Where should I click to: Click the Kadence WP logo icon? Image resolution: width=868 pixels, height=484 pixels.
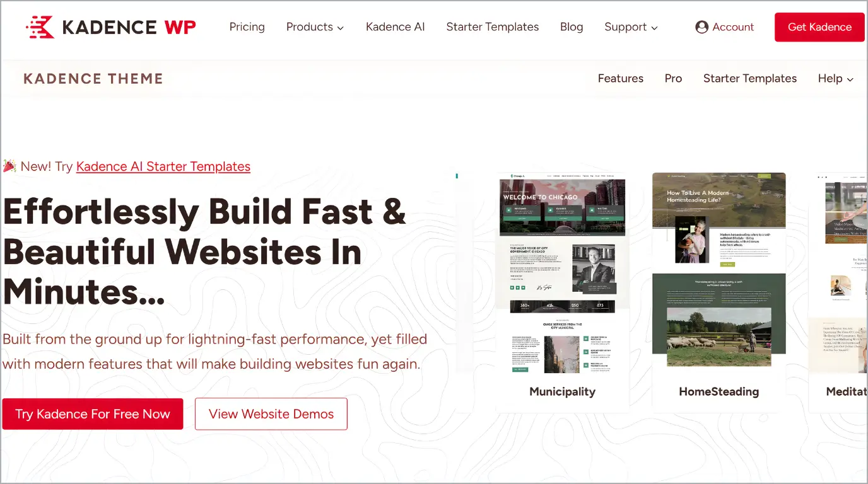click(x=40, y=27)
